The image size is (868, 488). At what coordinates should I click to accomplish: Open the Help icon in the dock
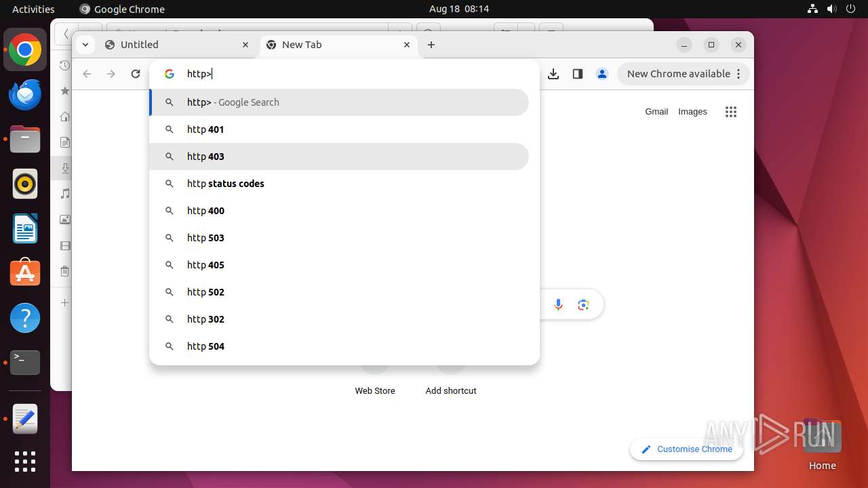click(x=25, y=318)
